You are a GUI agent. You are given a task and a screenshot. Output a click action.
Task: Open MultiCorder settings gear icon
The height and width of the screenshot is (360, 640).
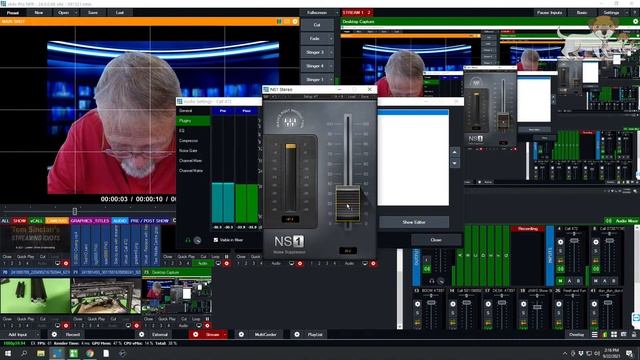tap(241, 334)
